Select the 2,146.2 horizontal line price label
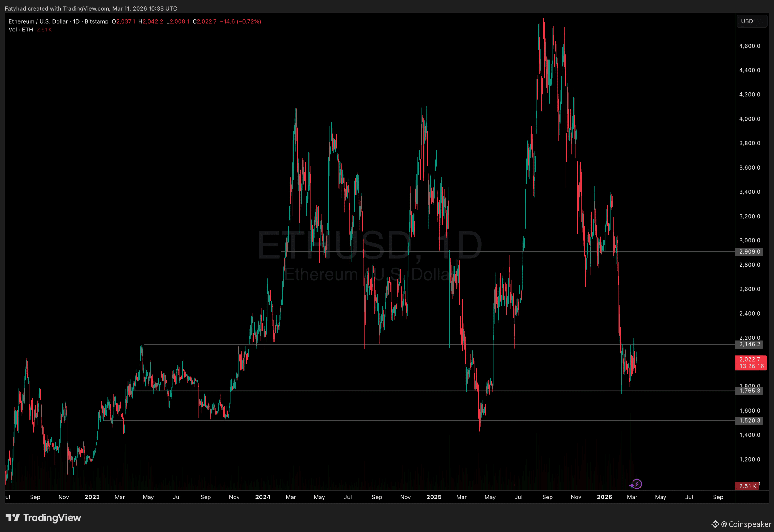 click(x=749, y=344)
